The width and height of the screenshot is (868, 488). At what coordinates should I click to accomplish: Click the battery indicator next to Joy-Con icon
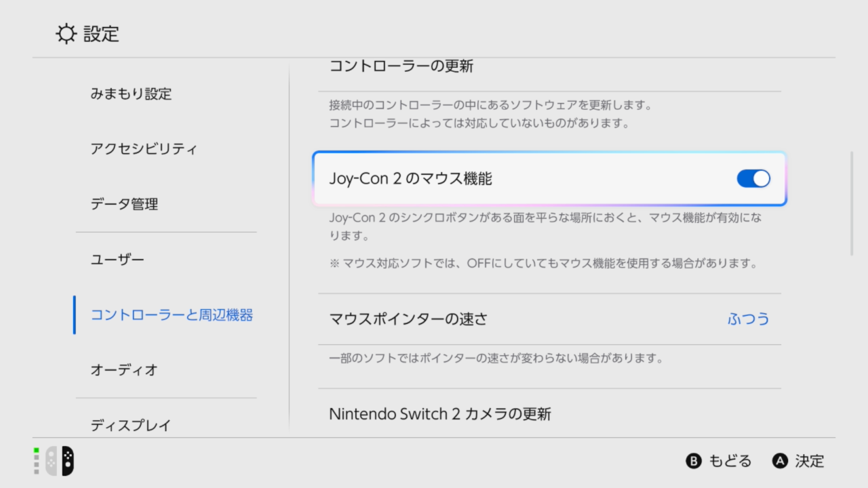pos(35,461)
